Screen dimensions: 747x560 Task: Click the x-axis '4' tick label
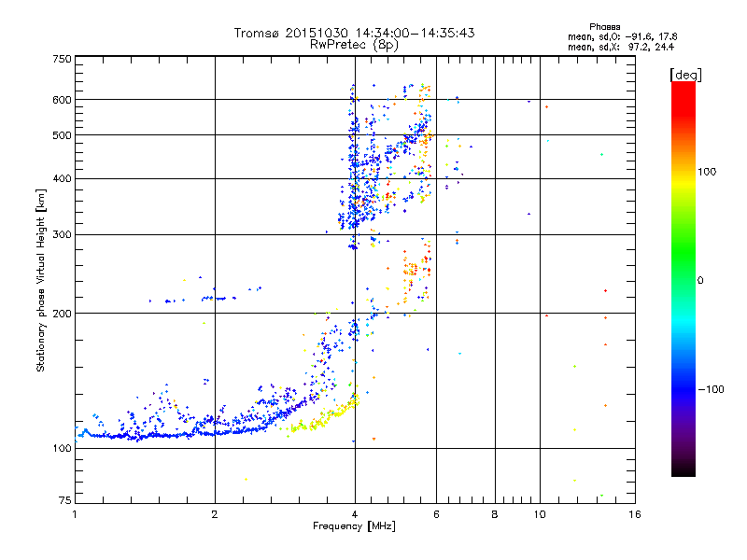(x=355, y=514)
